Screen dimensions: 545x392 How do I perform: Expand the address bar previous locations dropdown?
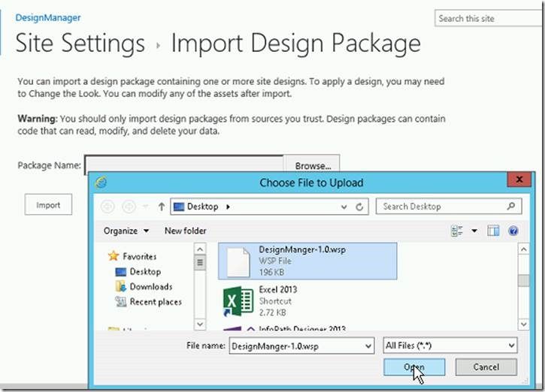click(344, 207)
